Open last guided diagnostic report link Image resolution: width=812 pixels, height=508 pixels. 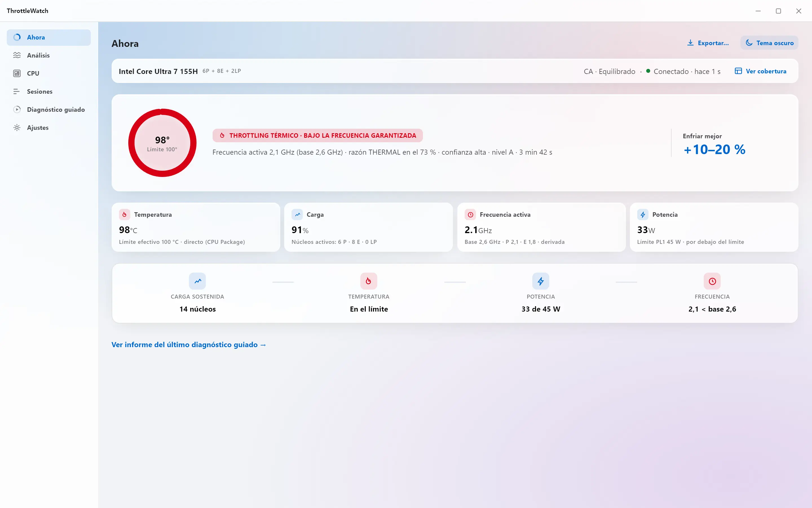[x=189, y=345]
